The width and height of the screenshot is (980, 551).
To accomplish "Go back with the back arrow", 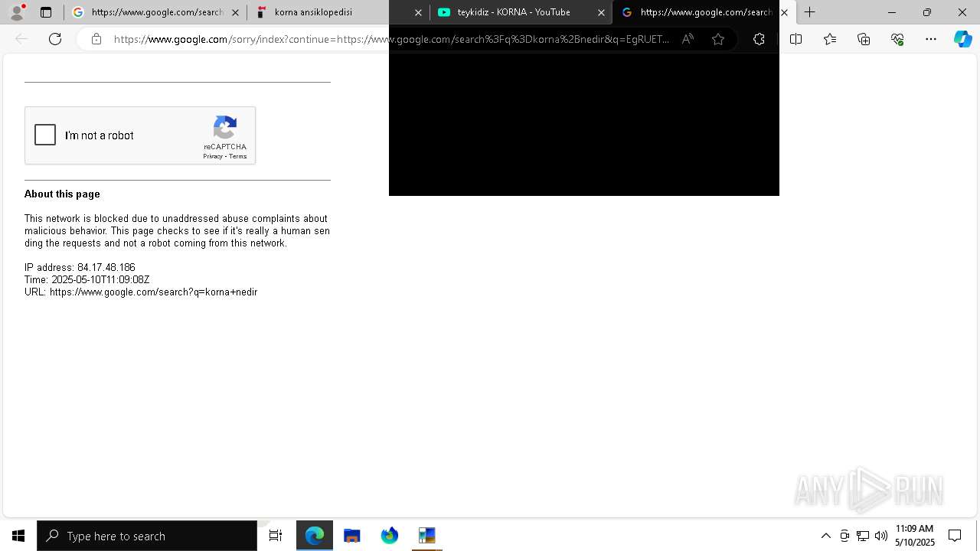I will pyautogui.click(x=21, y=39).
